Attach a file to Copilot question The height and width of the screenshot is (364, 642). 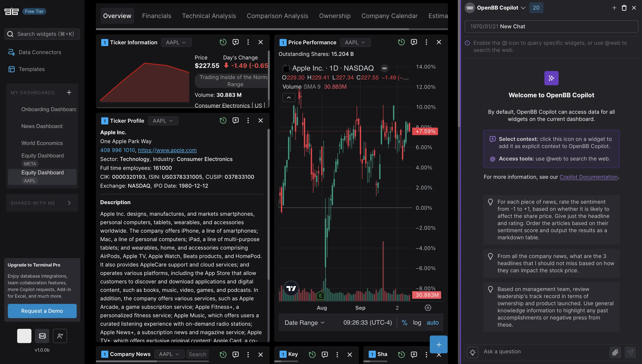(615, 352)
